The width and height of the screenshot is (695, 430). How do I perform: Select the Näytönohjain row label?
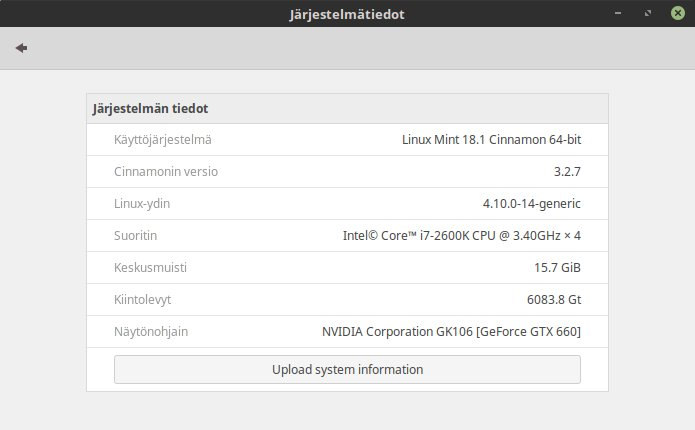coord(151,332)
